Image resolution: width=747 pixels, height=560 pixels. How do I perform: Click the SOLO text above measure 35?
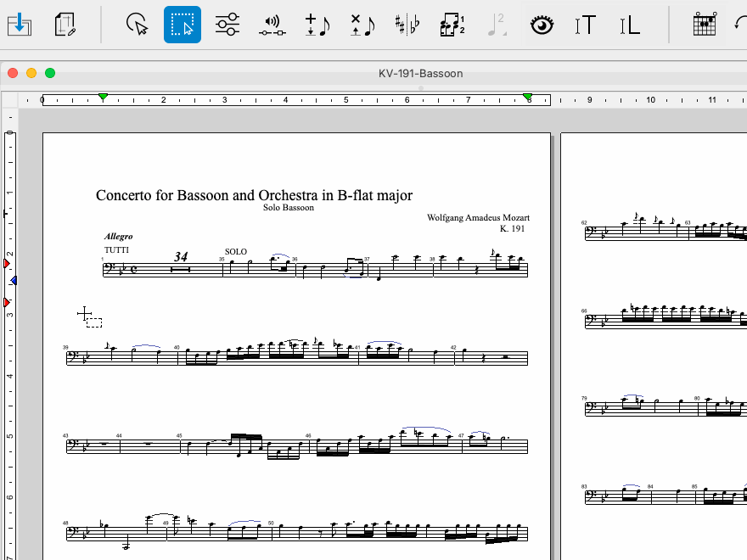point(236,252)
